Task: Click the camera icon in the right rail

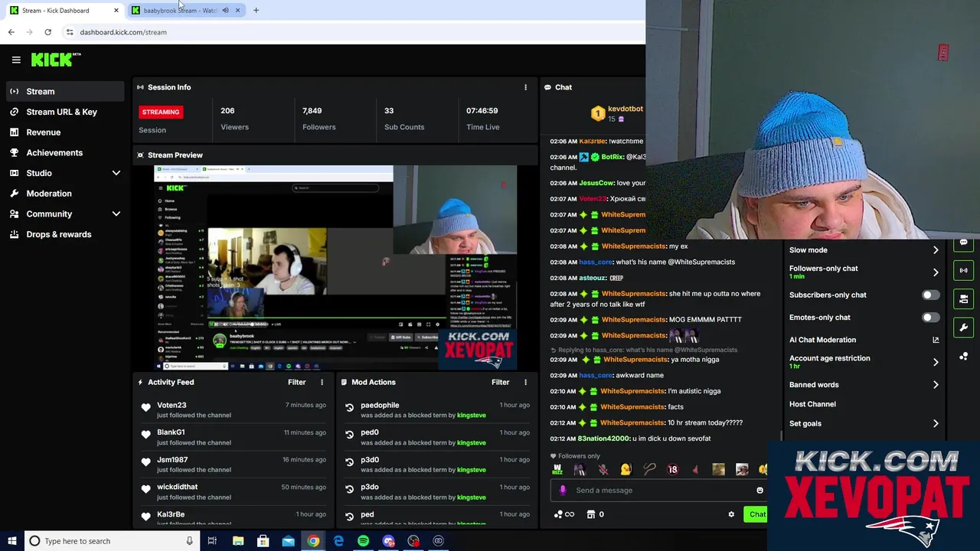Action: pyautogui.click(x=964, y=299)
